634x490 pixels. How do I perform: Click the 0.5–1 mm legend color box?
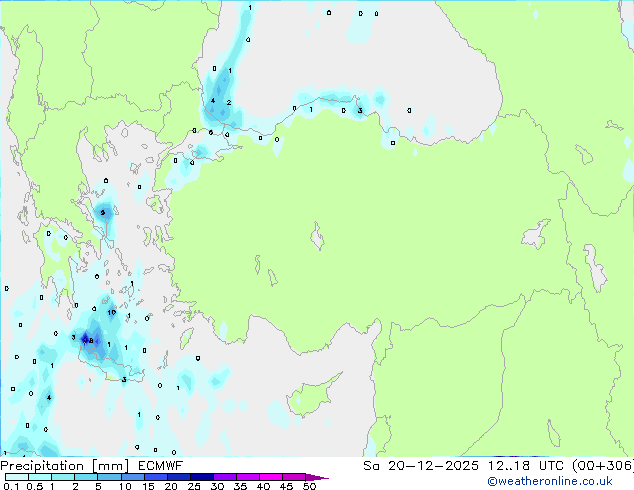click(40, 477)
